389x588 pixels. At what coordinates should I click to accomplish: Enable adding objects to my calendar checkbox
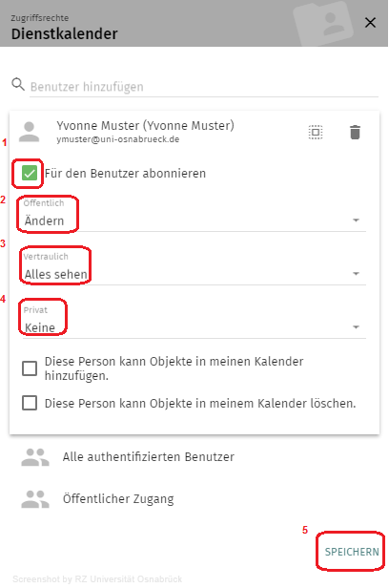(30, 368)
